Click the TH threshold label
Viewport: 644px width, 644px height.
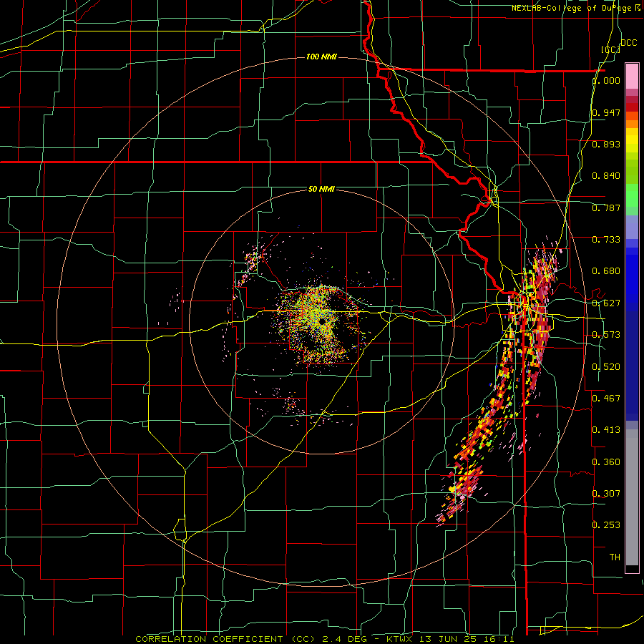click(x=615, y=557)
